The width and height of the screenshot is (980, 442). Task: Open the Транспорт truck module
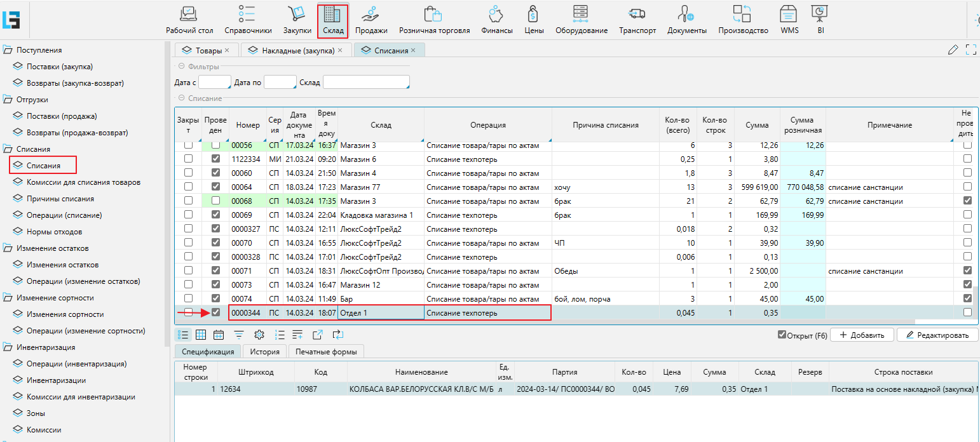[x=637, y=20]
